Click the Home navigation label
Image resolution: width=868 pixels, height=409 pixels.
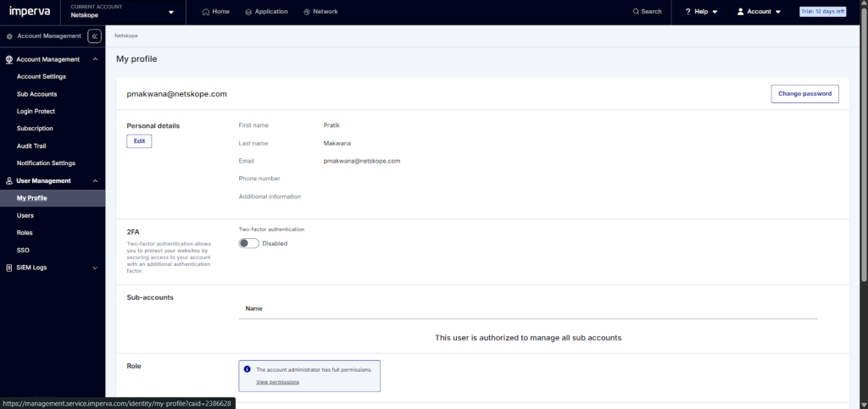[221, 12]
